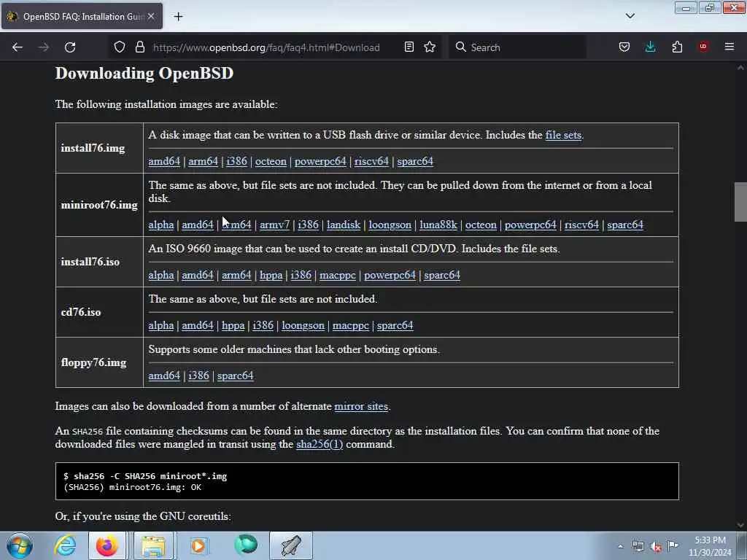
Task: Select the OpenBSD FAQ Installation Guide tab
Action: click(x=82, y=16)
